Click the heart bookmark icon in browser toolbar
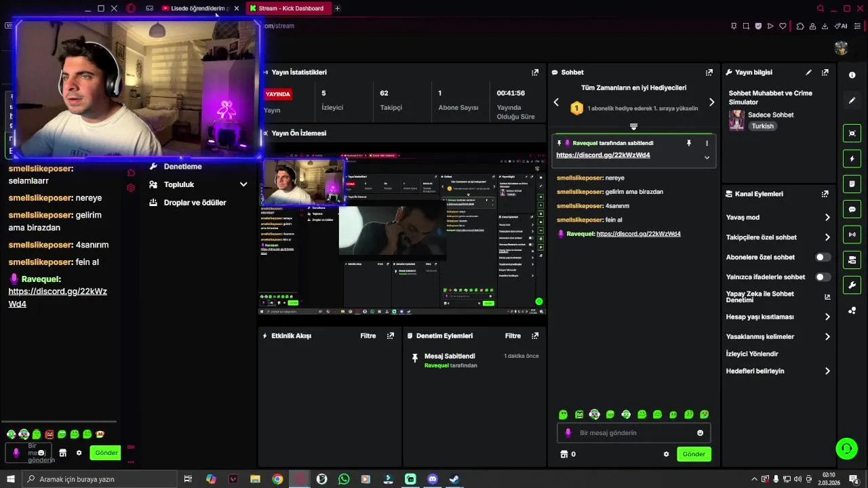This screenshot has height=488, width=868. (x=783, y=26)
